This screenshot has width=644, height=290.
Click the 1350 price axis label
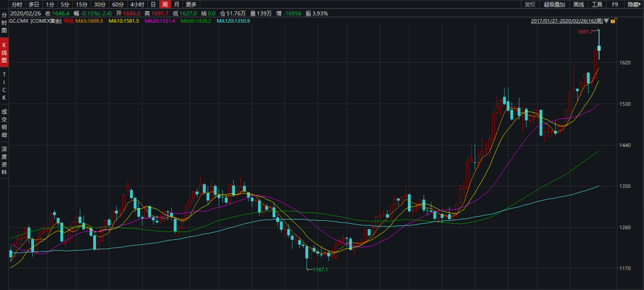click(625, 186)
